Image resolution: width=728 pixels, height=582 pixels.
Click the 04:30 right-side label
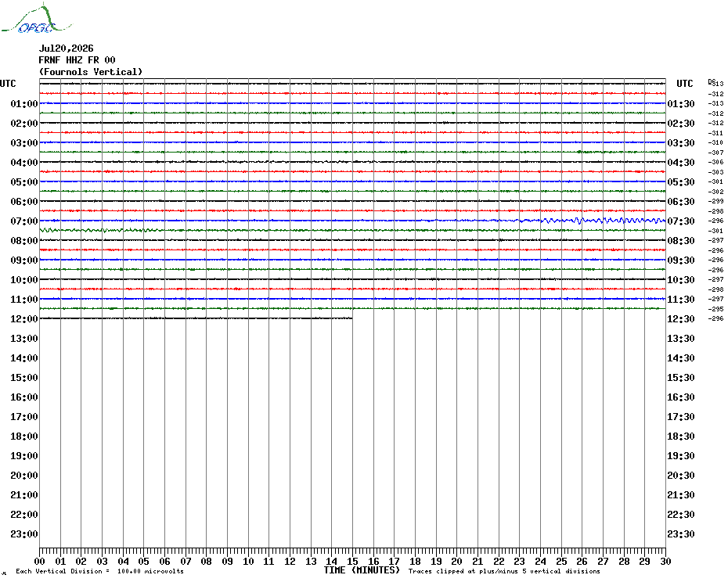[x=681, y=163]
